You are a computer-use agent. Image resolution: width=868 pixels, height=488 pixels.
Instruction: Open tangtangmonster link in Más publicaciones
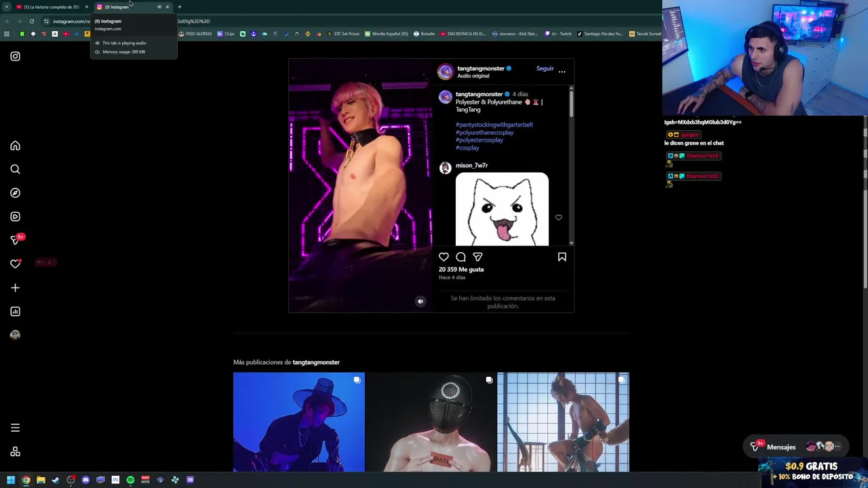pyautogui.click(x=316, y=362)
